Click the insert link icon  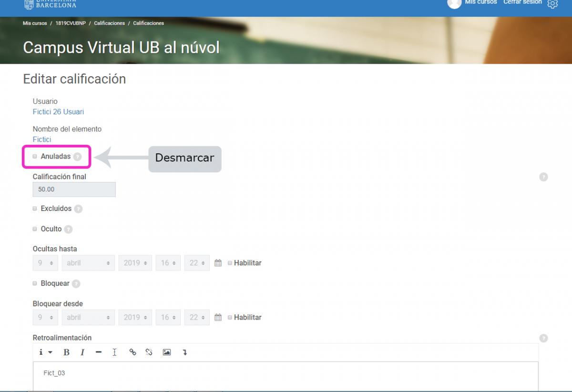click(133, 352)
